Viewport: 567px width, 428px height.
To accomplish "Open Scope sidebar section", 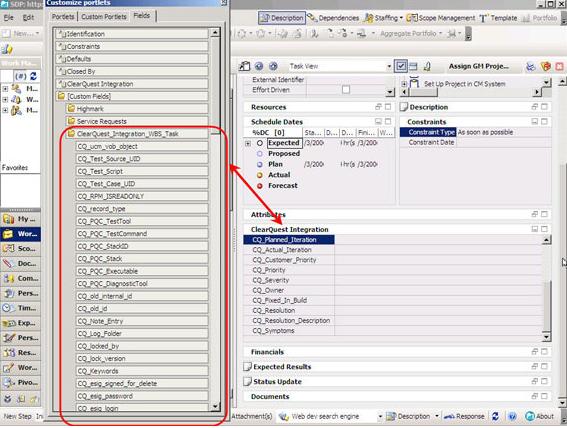I will 21,249.
